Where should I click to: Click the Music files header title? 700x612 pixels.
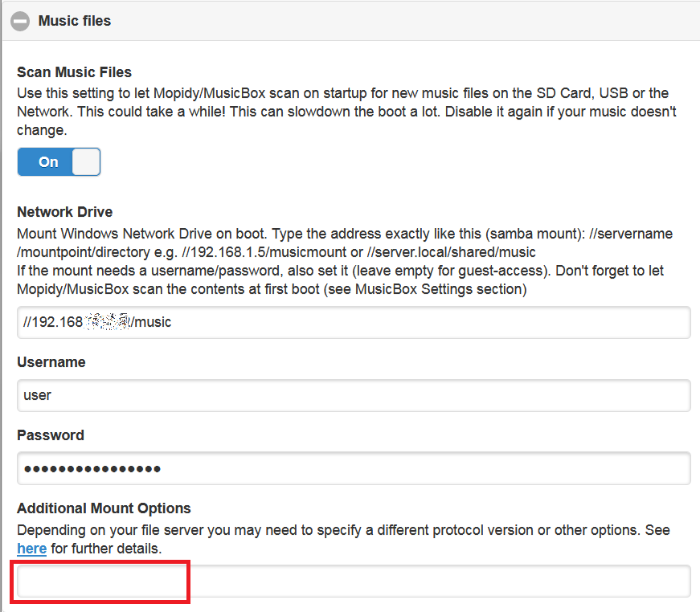pyautogui.click(x=74, y=21)
